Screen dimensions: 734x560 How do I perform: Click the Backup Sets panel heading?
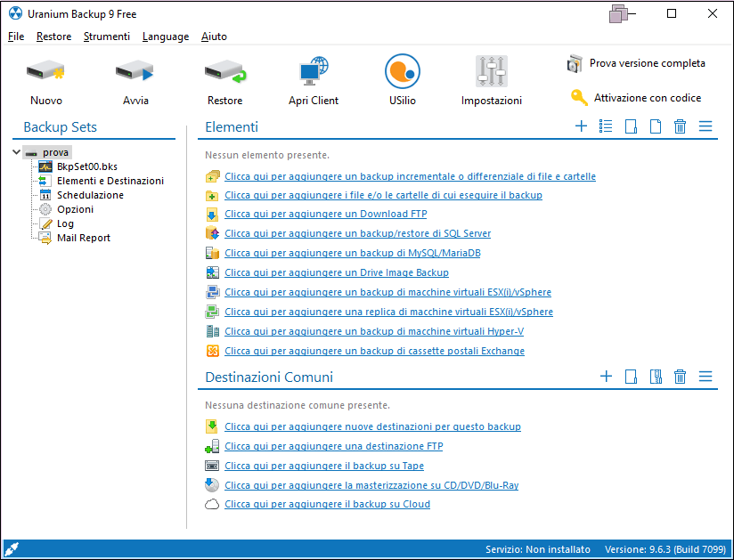(x=60, y=127)
